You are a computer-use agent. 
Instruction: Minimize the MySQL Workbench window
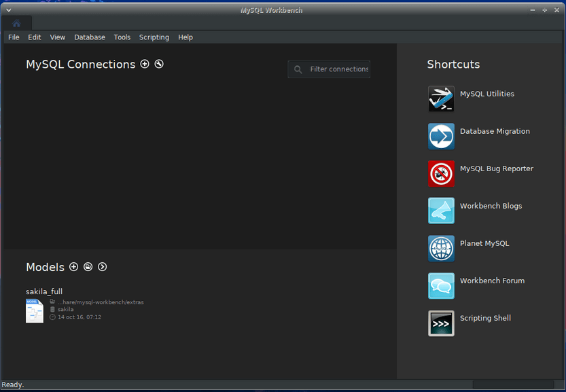pyautogui.click(x=533, y=10)
